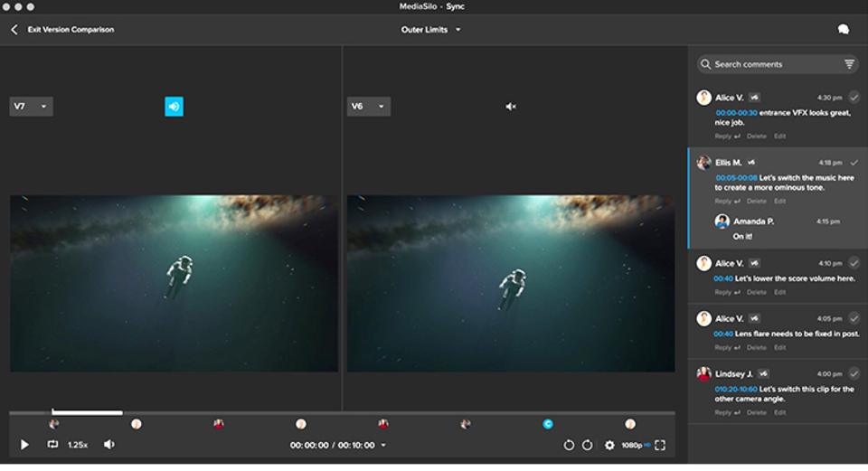Click the skip-forward circular arrow icon

pos(587,445)
